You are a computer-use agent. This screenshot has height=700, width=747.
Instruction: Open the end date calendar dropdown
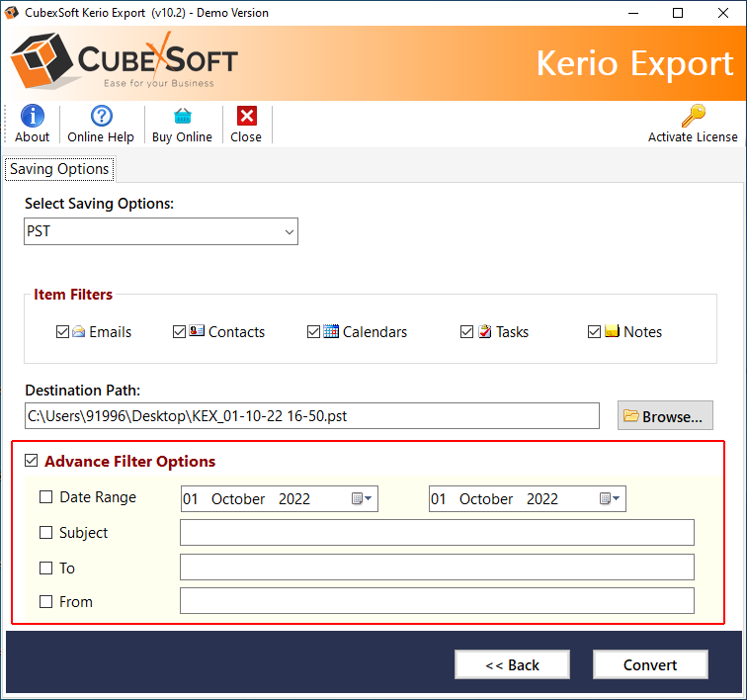[x=610, y=498]
